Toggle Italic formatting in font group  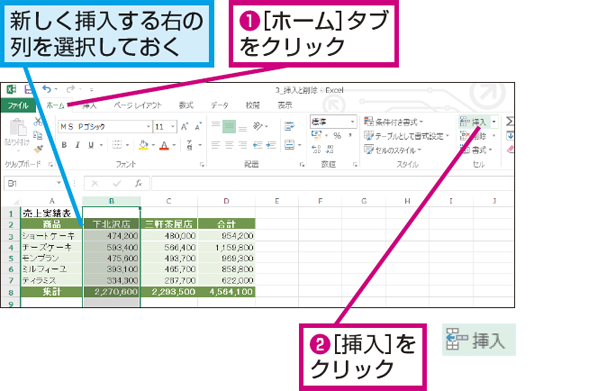click(77, 145)
